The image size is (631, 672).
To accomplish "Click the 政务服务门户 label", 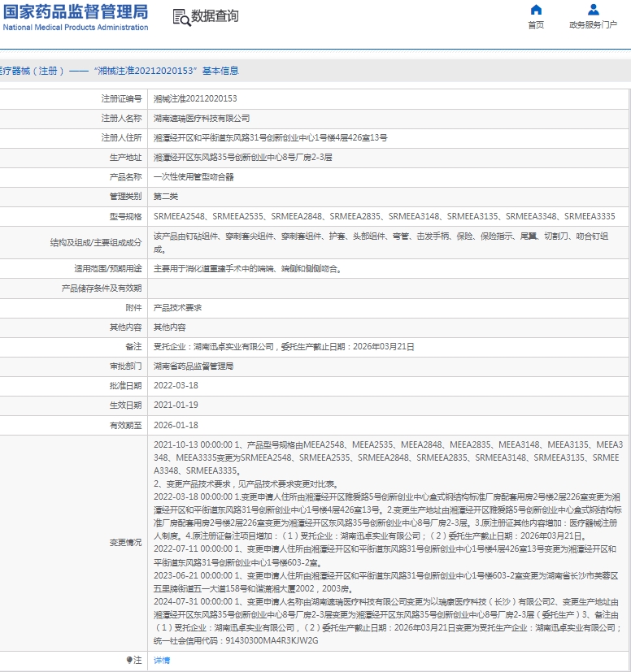I will 594,25.
